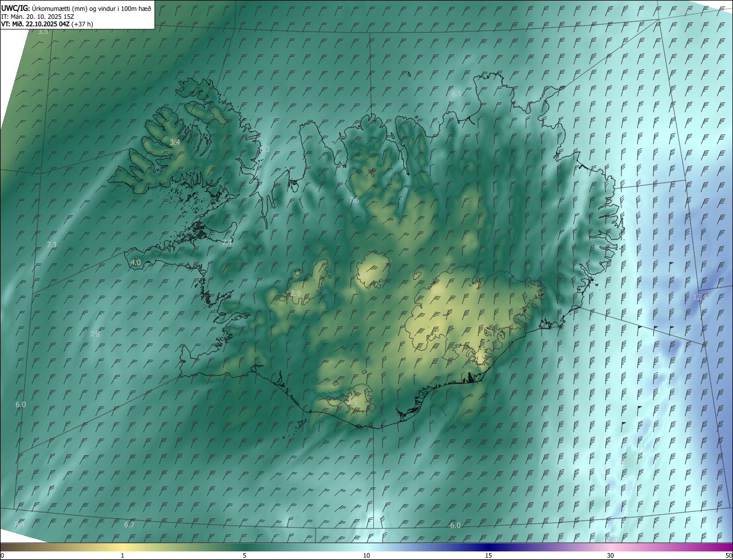Image resolution: width=733 pixels, height=560 pixels.
Task: Click the 2.9 value label
Action: click(x=295, y=293)
